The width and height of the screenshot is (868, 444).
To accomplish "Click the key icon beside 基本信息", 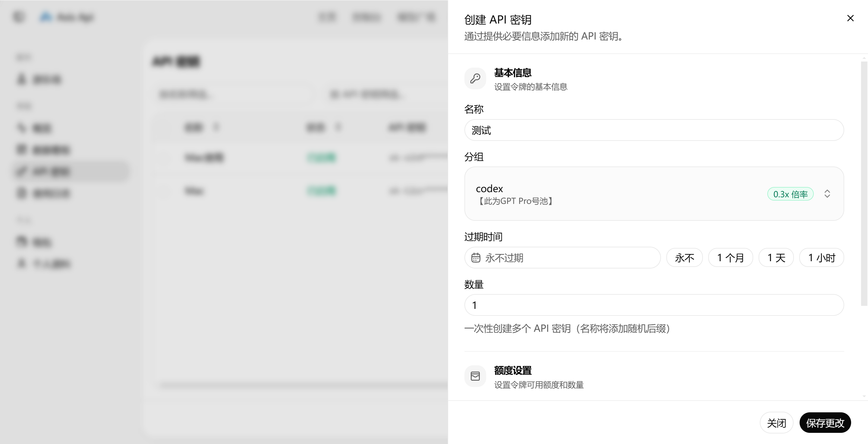I will point(475,78).
